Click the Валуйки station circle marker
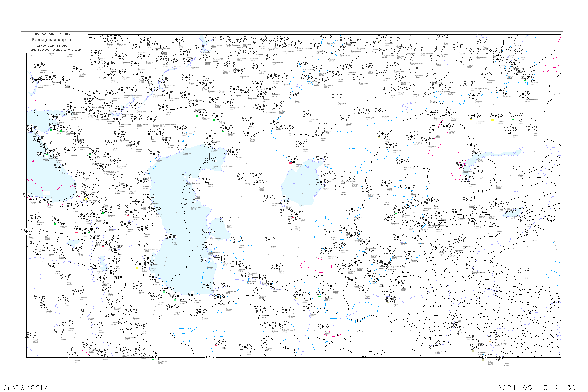This screenshot has width=588, height=392. click(x=77, y=68)
